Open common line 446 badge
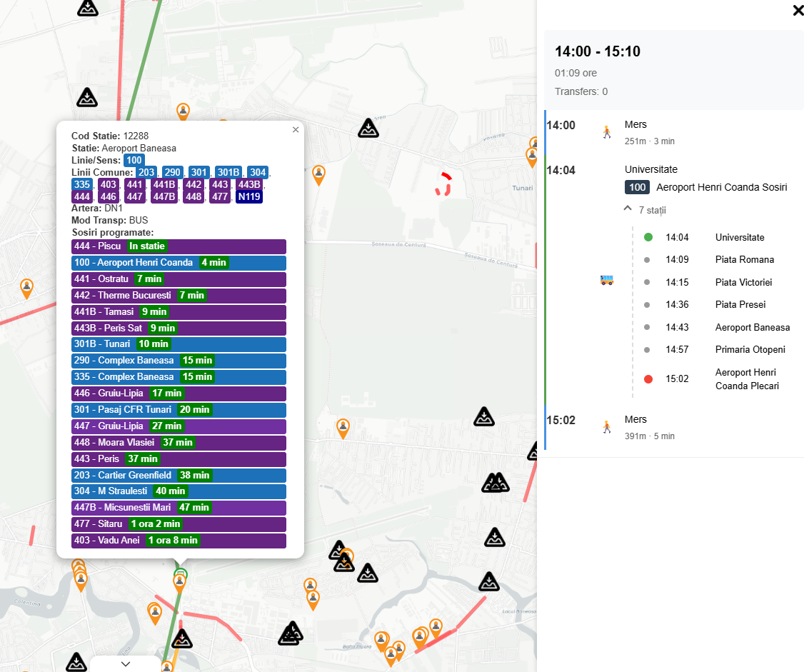 (x=109, y=197)
